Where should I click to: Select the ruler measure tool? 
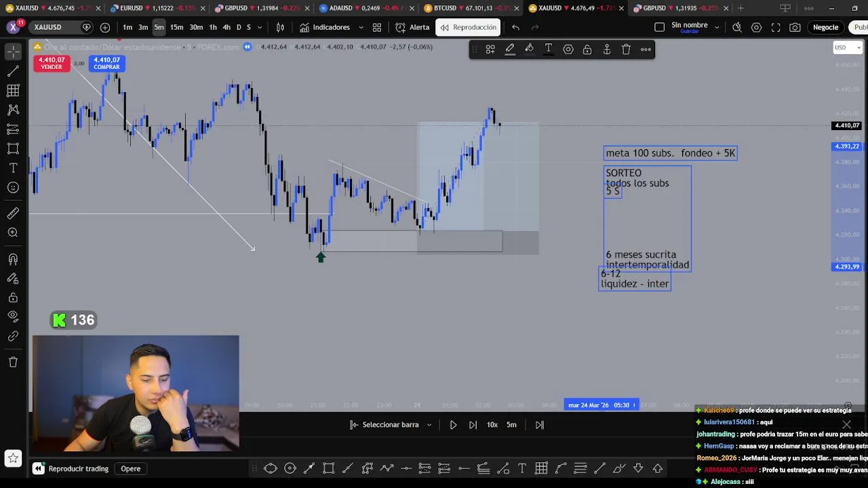(13, 213)
